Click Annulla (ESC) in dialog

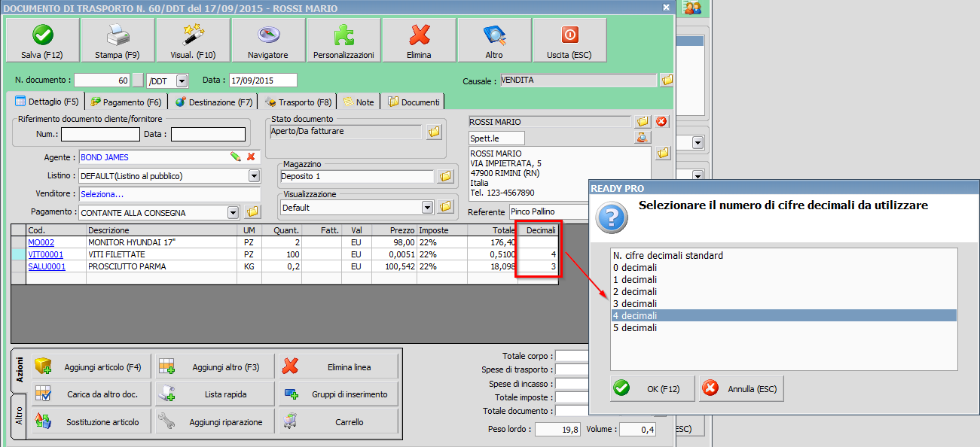(x=741, y=388)
